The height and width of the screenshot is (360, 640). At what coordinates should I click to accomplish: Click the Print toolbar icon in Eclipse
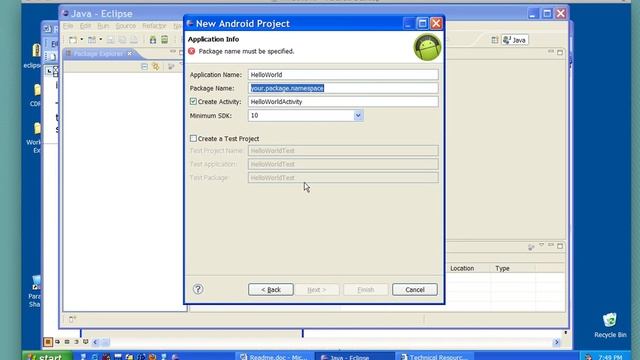pos(134,40)
